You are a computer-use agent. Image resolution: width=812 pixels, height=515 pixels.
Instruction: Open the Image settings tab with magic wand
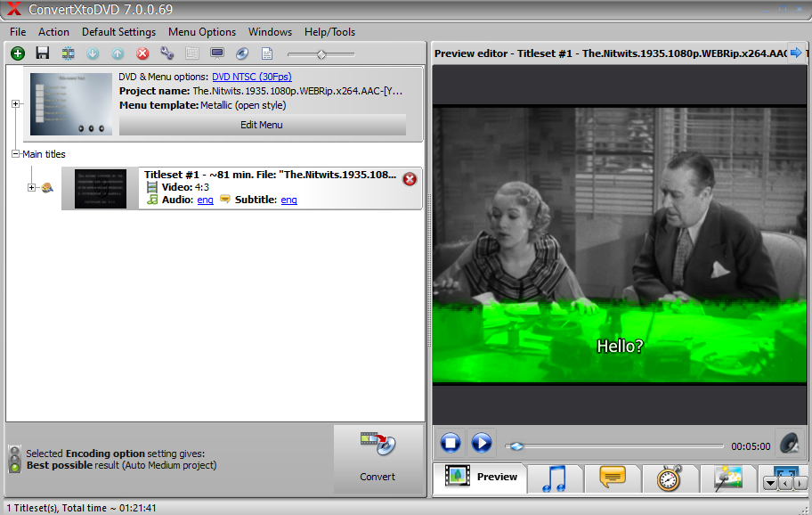tap(728, 478)
